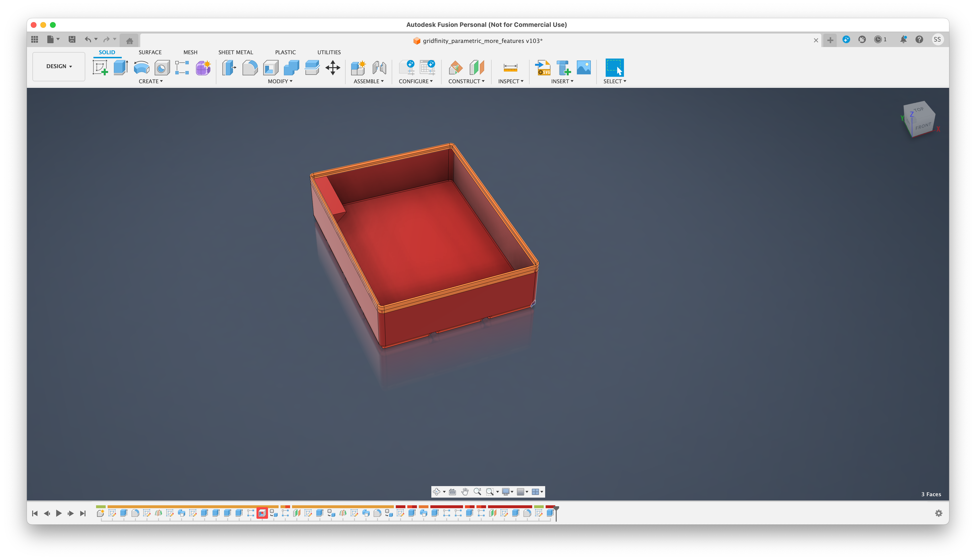Select the Create Sketch tool
Screen dimensions: 976x560
click(100, 67)
